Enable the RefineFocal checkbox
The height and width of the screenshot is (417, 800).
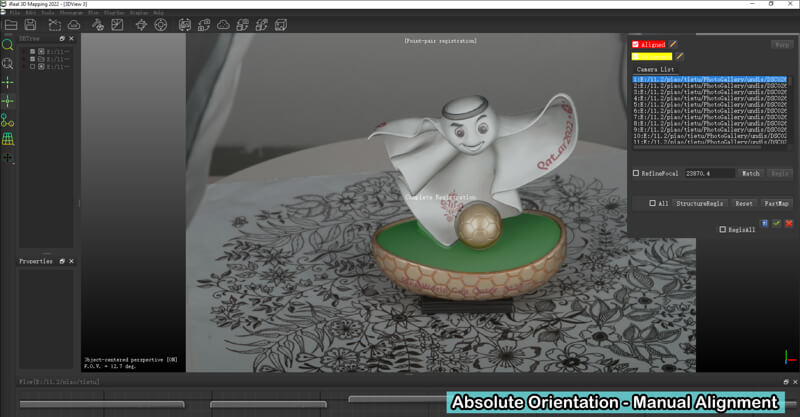(636, 173)
